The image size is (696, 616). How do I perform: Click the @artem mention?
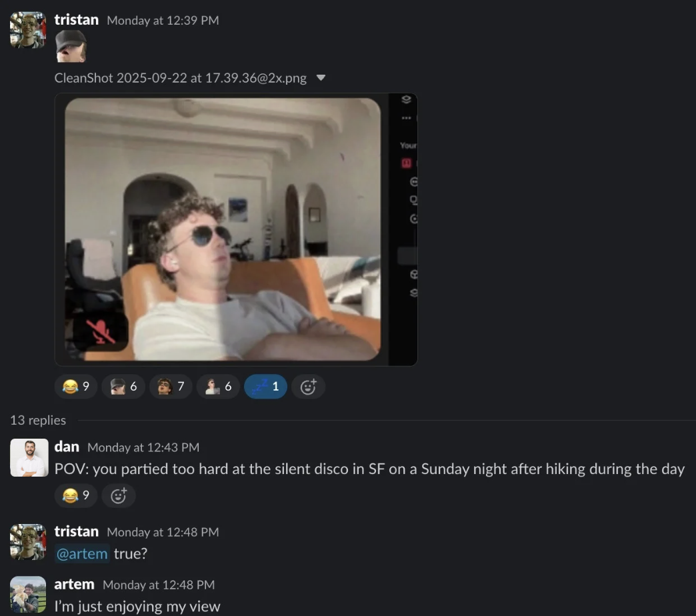[x=82, y=553]
